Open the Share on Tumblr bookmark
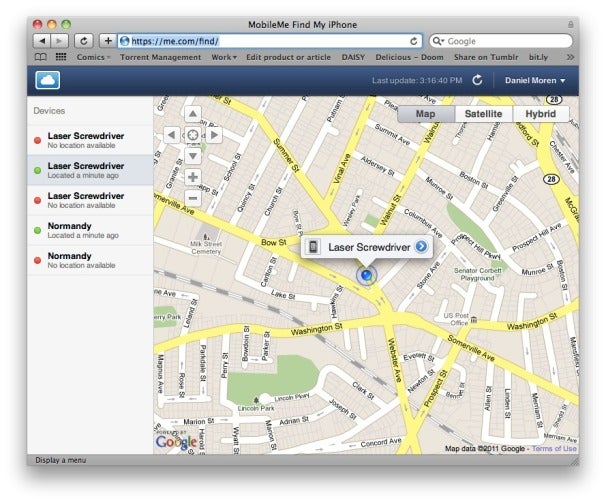The height and width of the screenshot is (503, 606). coord(486,57)
